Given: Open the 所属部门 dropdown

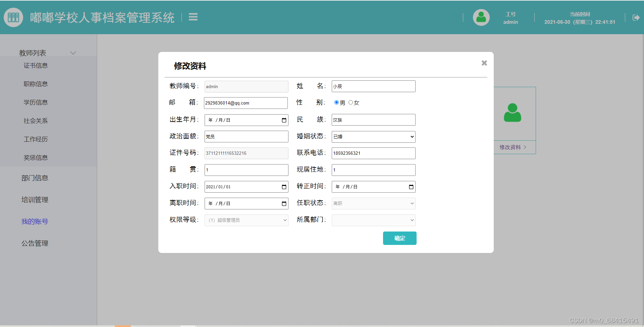Looking at the screenshot, I should [x=373, y=220].
